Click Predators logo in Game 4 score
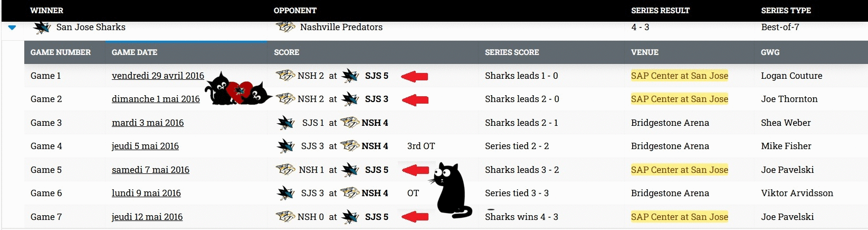Screen dimensions: 868x230 pyautogui.click(x=350, y=146)
